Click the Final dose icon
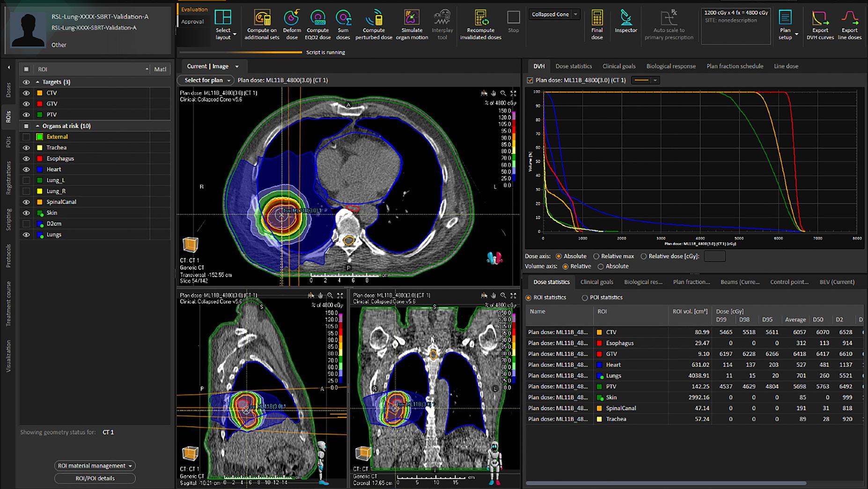 pyautogui.click(x=597, y=19)
